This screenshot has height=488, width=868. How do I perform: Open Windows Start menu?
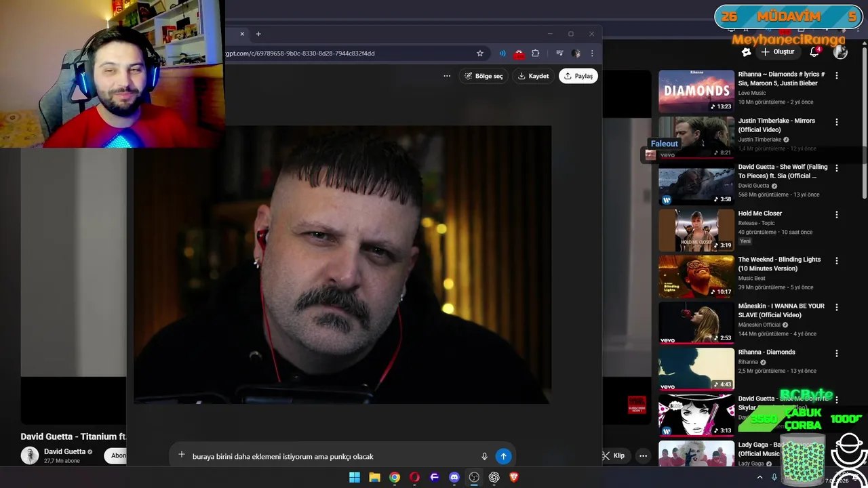tap(355, 477)
